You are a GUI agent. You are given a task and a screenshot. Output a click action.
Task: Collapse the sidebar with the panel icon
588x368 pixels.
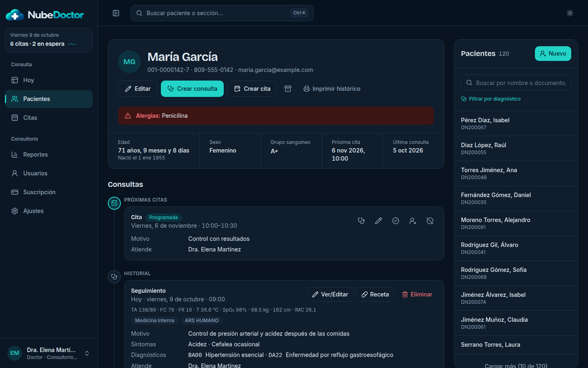click(x=116, y=13)
